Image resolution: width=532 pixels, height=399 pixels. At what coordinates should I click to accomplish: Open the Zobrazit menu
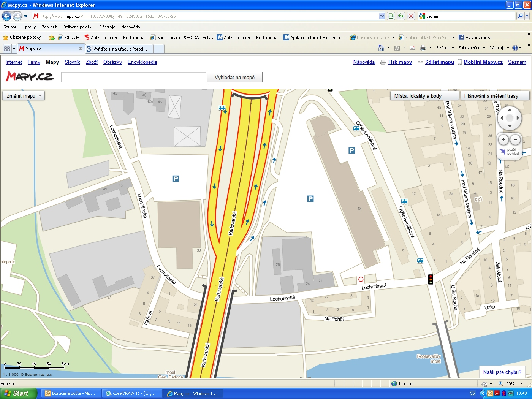(49, 27)
